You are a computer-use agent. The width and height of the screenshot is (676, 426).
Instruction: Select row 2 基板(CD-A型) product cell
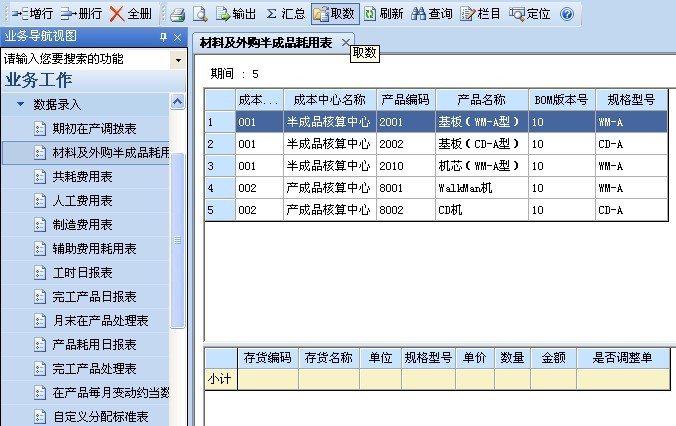click(x=482, y=144)
